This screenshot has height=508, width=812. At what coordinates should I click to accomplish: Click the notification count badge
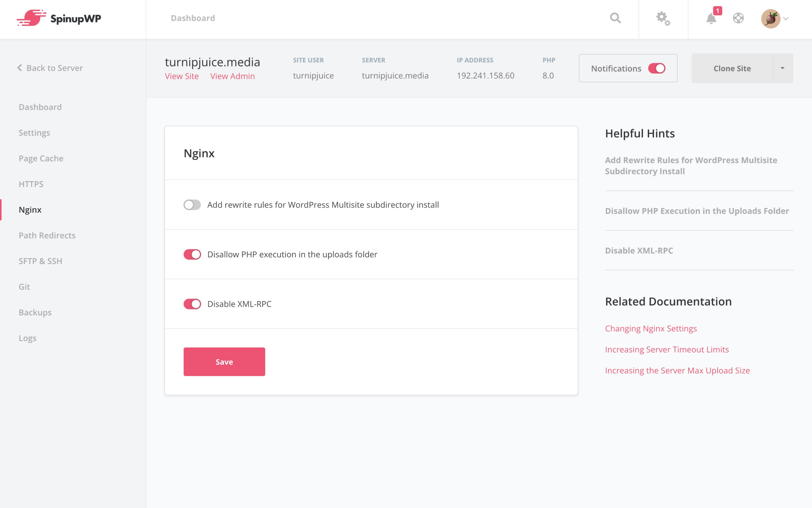click(x=717, y=11)
